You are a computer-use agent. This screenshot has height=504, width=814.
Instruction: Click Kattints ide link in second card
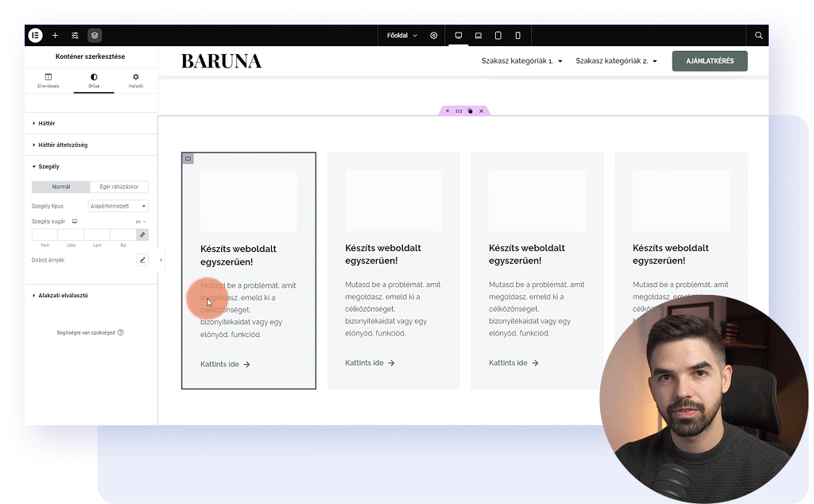(x=370, y=363)
